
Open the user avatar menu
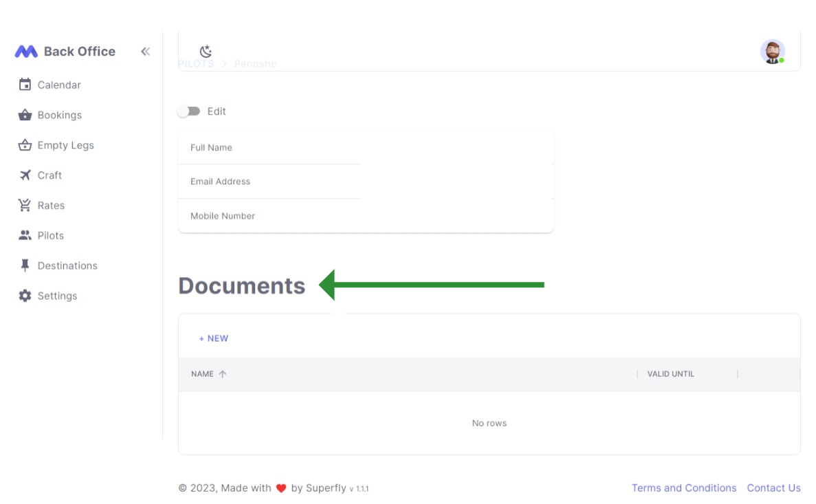(x=773, y=52)
